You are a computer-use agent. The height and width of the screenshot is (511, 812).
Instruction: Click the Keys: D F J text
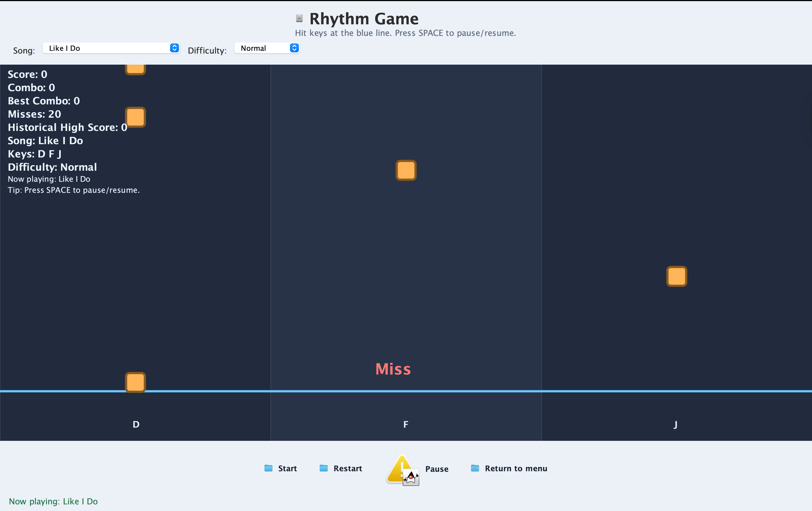(x=35, y=154)
